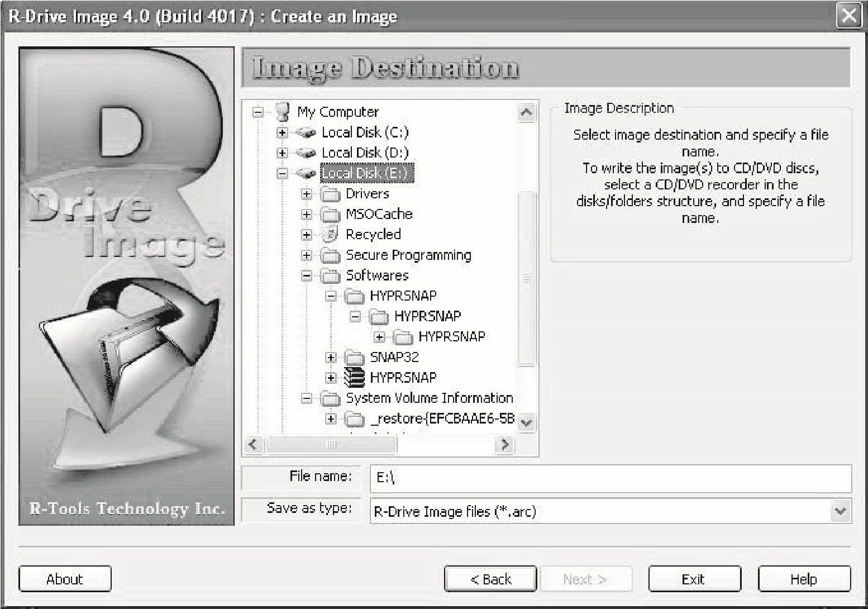Click the Recycled bin icon
Viewport: 868px width, 609px height.
click(330, 235)
